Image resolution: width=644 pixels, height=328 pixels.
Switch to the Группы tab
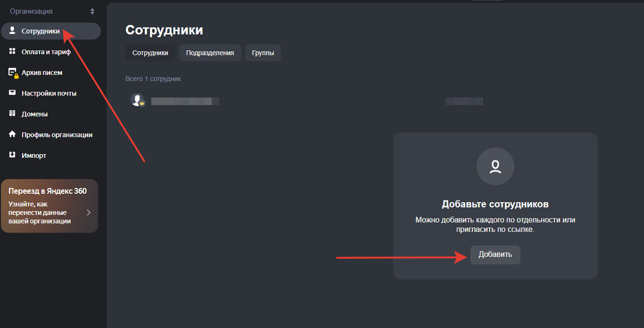pyautogui.click(x=263, y=53)
